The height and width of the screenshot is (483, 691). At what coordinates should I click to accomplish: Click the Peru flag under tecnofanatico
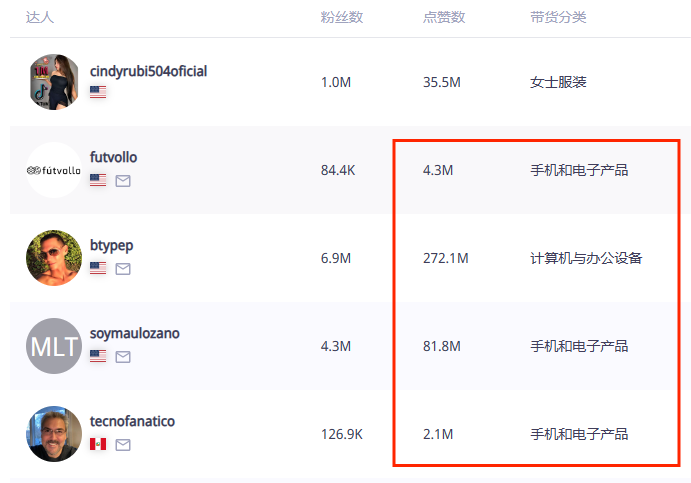[98, 445]
